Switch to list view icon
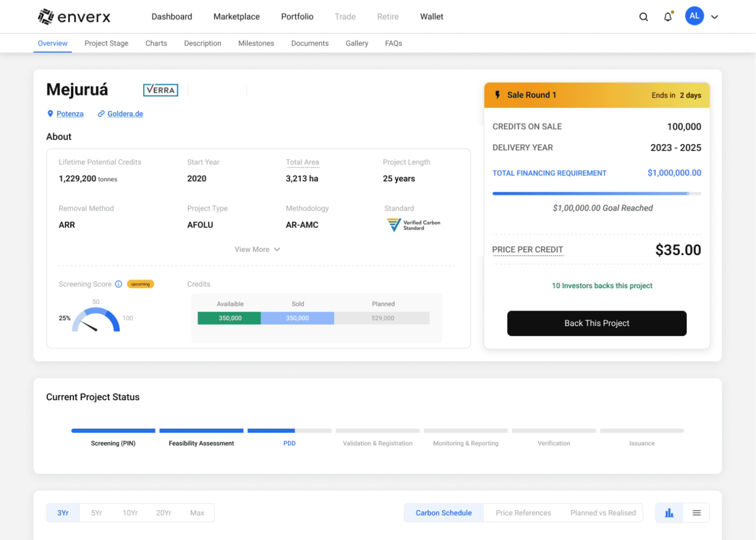Viewport: 756px width, 540px height. click(697, 513)
